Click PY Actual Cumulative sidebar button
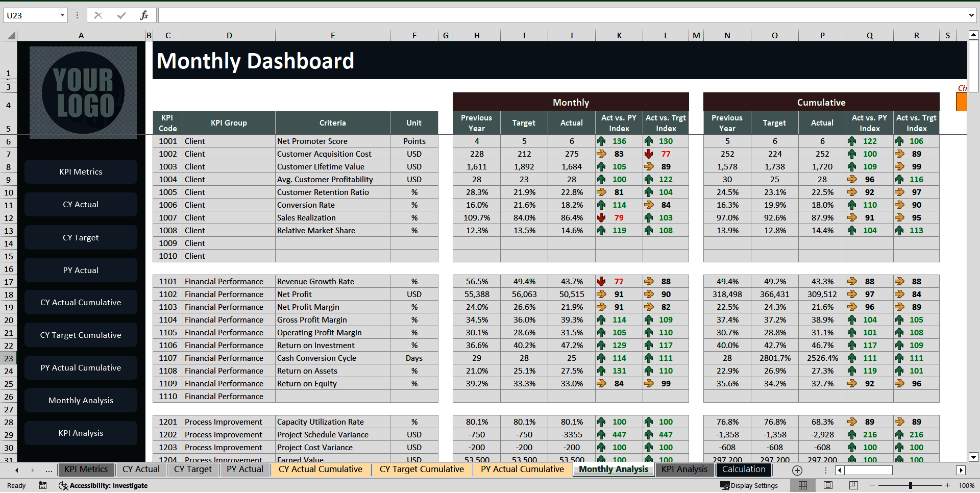 (81, 368)
